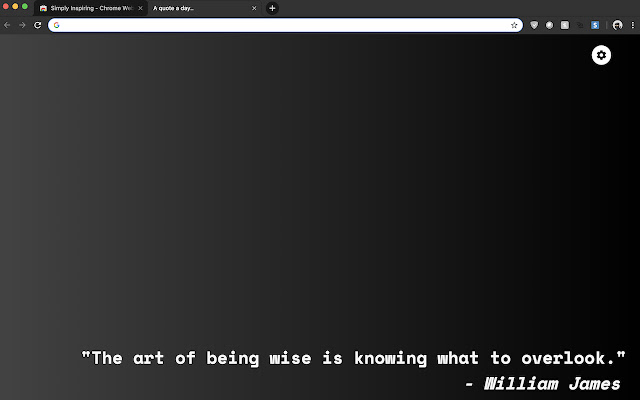The image size is (640, 400).
Task: Go back to the previous page
Action: click(7, 25)
